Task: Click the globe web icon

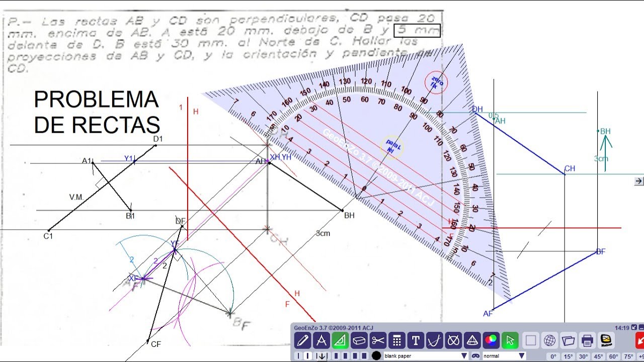Action: pos(550,340)
